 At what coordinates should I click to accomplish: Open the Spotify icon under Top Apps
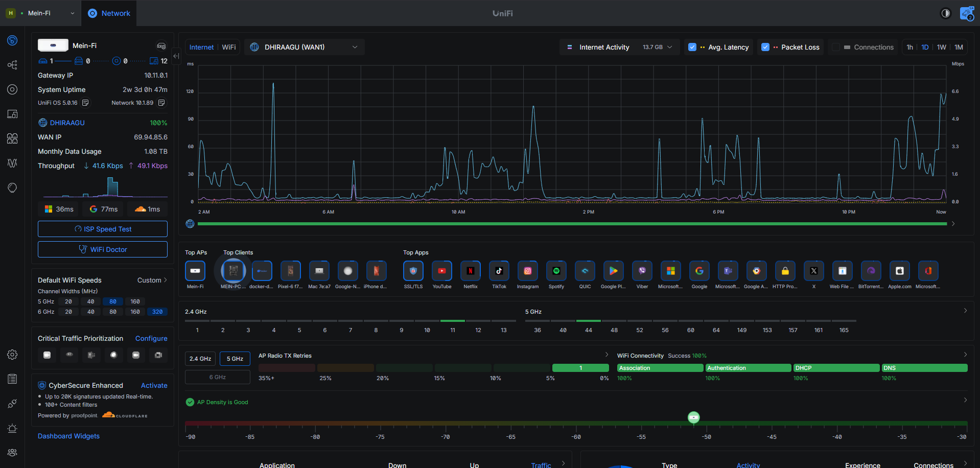pos(556,271)
